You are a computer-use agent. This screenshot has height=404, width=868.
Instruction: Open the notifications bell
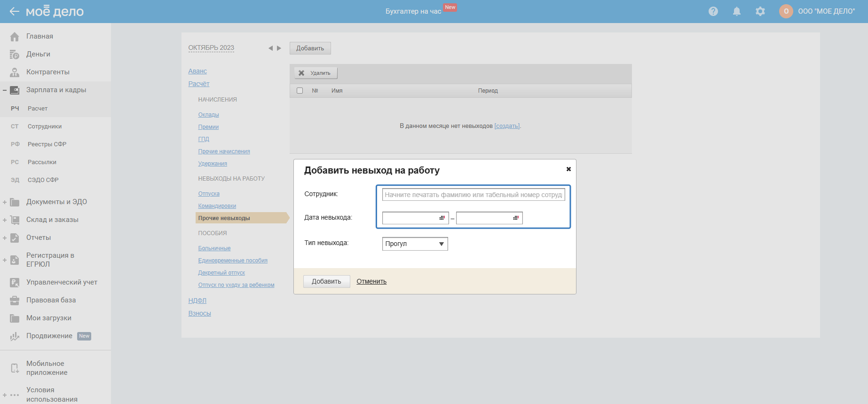(x=736, y=11)
